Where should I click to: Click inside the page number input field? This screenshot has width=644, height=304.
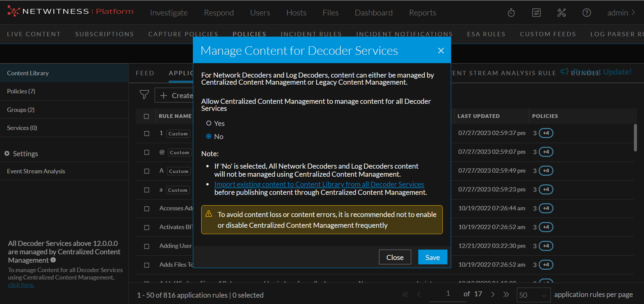[448, 293]
